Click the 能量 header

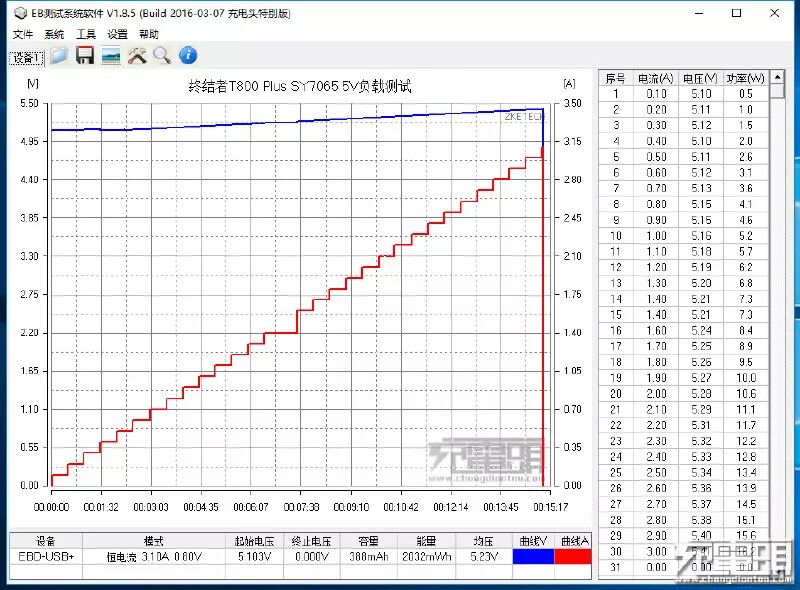[427, 541]
